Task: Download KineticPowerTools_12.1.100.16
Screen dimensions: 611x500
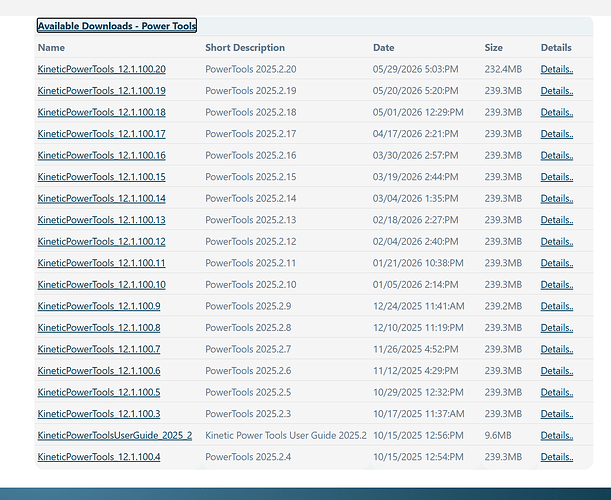Action: click(x=101, y=155)
